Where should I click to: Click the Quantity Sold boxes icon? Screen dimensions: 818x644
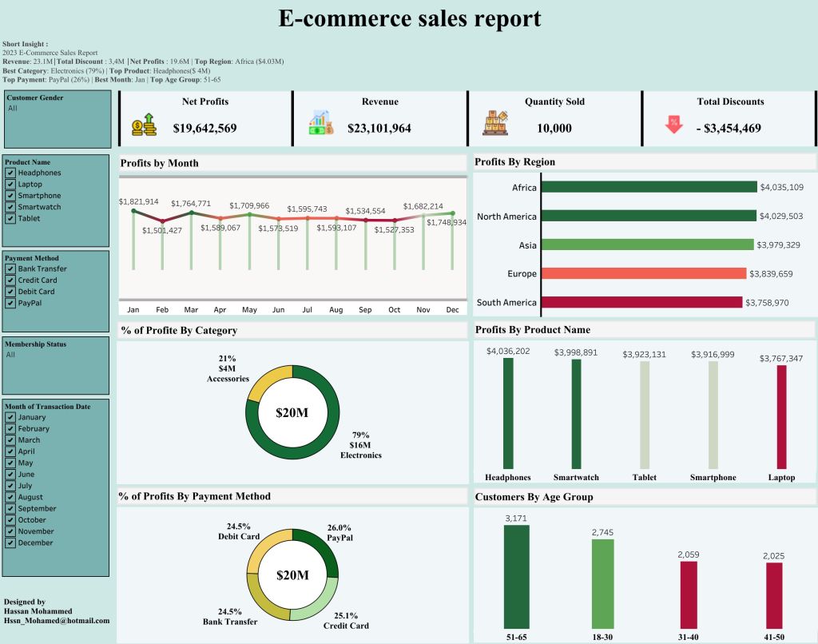(495, 122)
